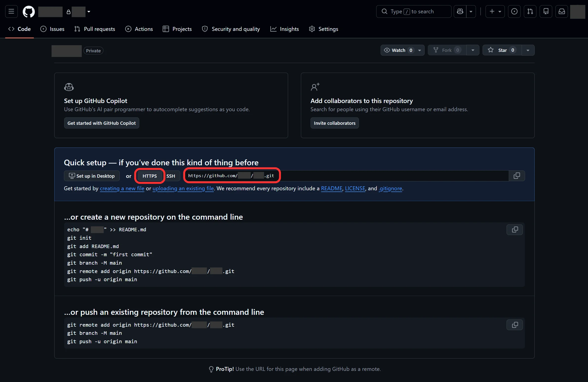Image resolution: width=588 pixels, height=382 pixels.
Task: Copy the push existing repository commands
Action: click(515, 325)
